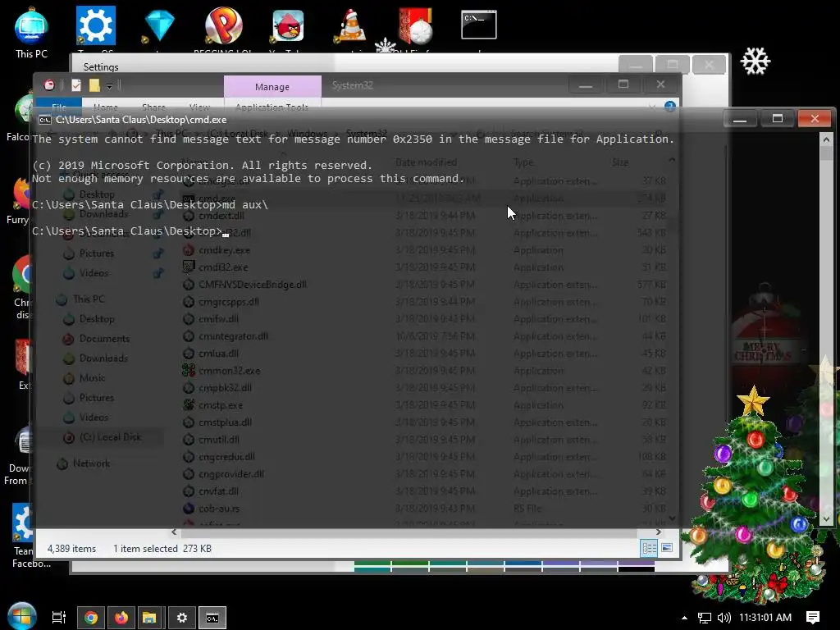Sort by Date modified column header
840x630 pixels.
(426, 162)
